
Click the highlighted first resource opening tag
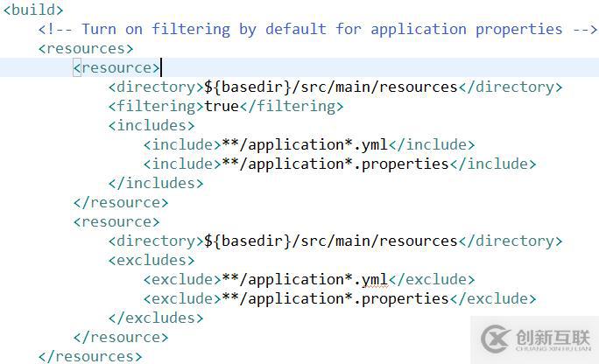[x=116, y=67]
